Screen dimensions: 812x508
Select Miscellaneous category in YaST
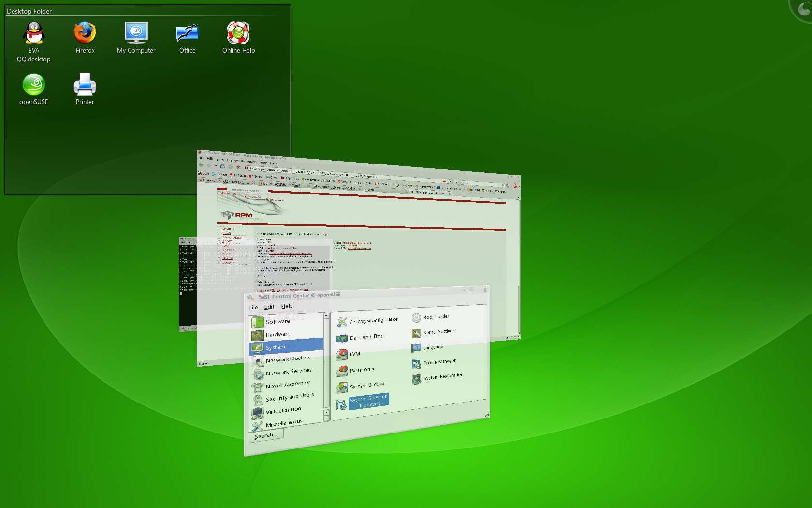286,423
